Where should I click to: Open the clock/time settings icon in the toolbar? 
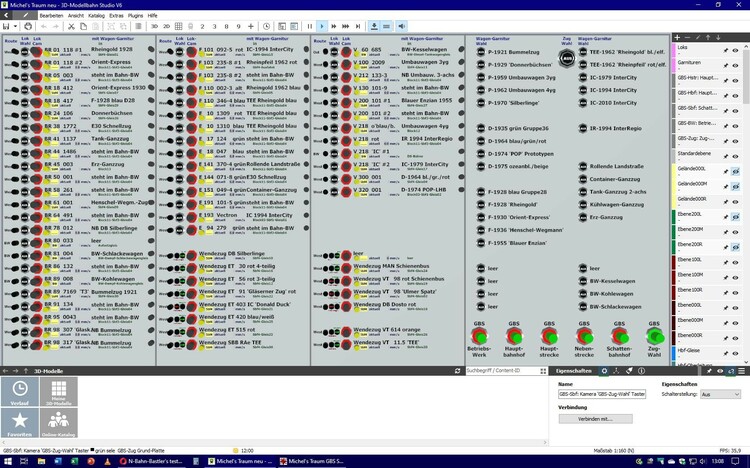click(x=266, y=26)
